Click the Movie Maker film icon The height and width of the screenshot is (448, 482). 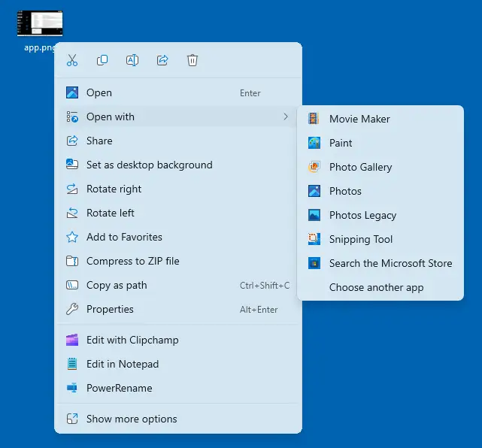314,119
